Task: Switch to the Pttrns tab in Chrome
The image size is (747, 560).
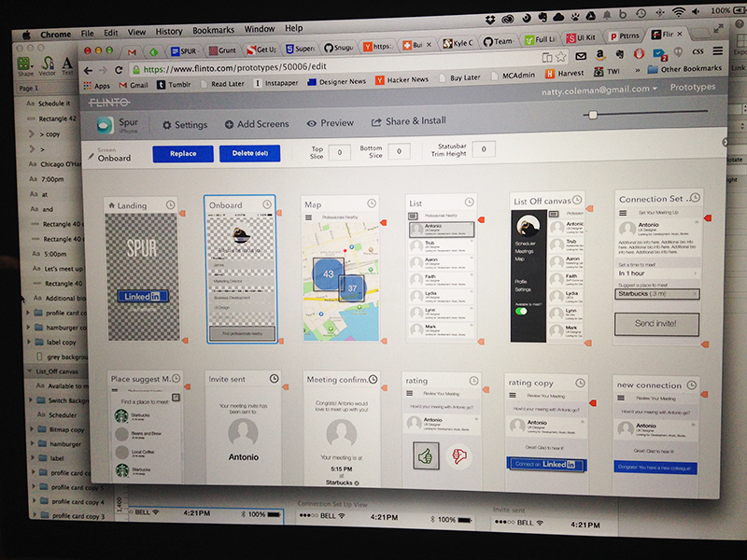Action: 625,35
